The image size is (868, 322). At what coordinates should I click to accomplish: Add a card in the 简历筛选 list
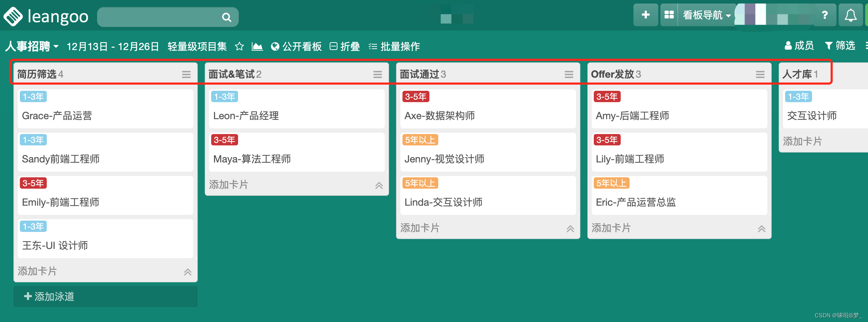pos(38,271)
